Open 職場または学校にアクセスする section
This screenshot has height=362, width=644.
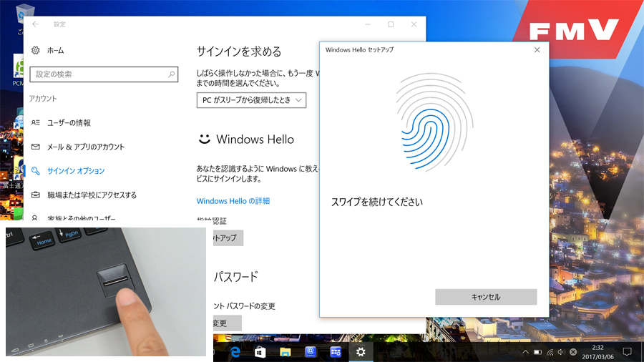92,195
